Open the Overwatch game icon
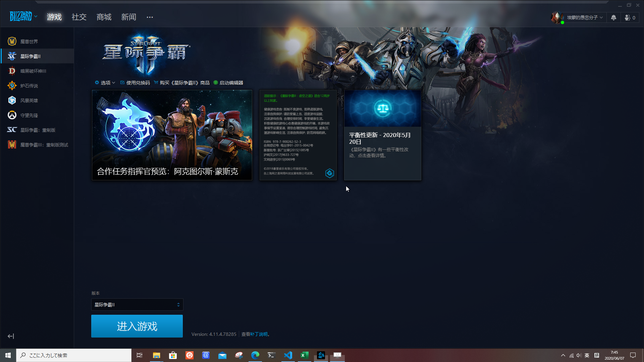Screen dimensions: 644x362 12,115
